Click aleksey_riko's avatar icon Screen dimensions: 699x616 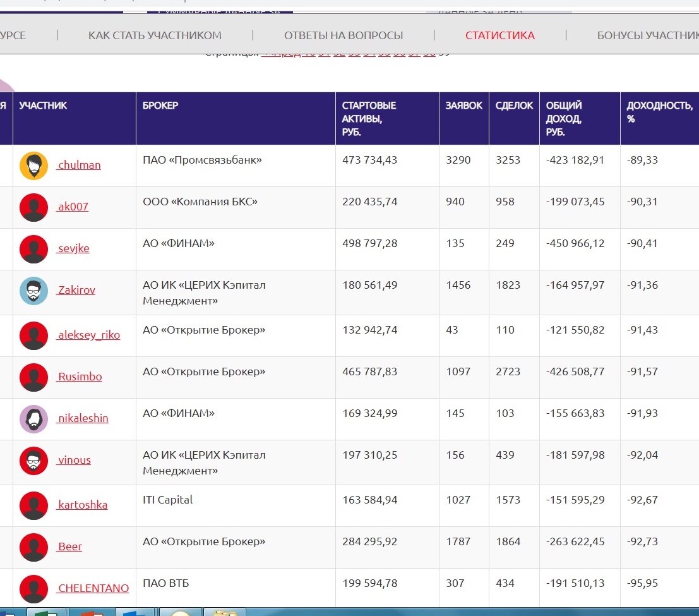(34, 336)
